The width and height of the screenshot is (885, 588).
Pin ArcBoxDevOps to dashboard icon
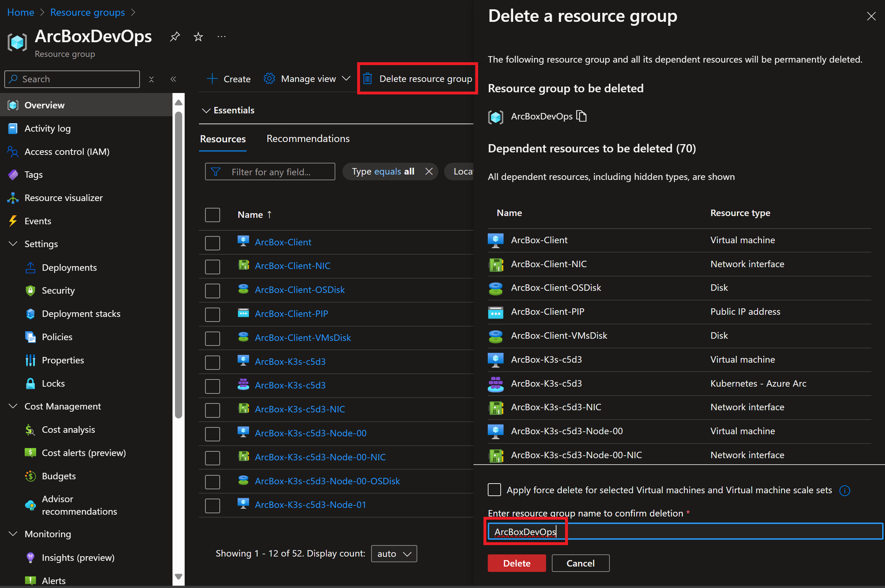175,37
